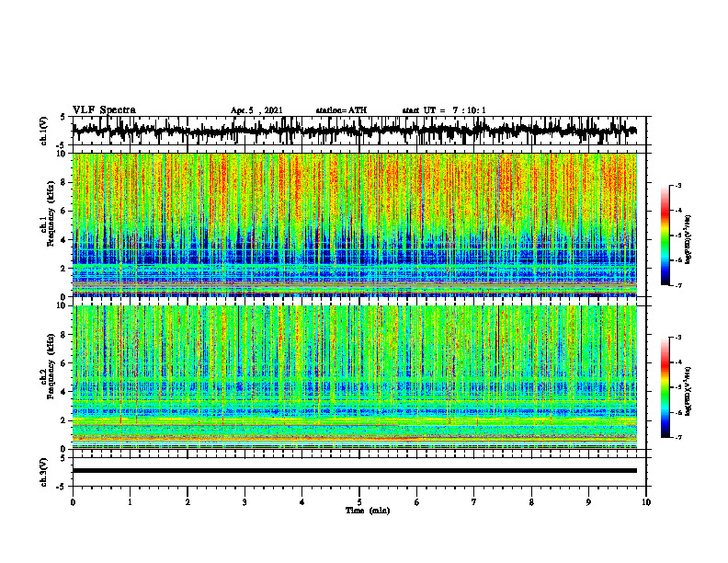Click the time axis tick label "8"
The width and height of the screenshot is (728, 563).
[x=531, y=502]
